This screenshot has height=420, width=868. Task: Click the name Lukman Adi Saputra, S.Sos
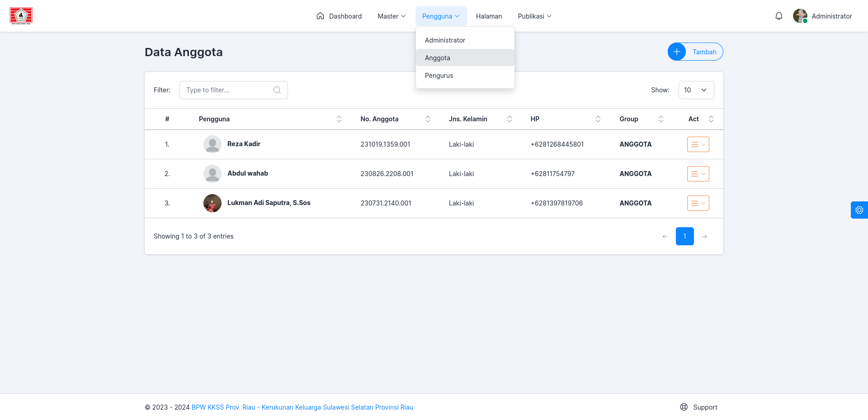269,203
